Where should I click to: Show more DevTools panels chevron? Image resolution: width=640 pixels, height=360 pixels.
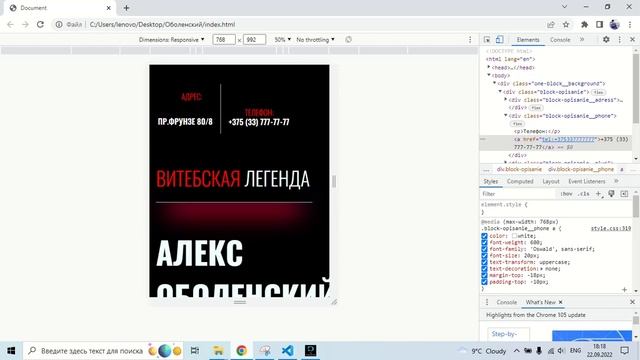(582, 40)
